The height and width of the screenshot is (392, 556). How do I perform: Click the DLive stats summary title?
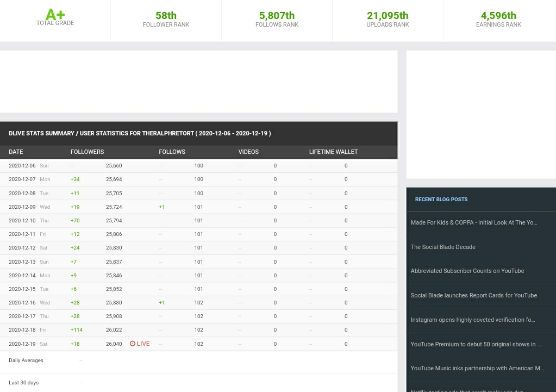pyautogui.click(x=140, y=133)
